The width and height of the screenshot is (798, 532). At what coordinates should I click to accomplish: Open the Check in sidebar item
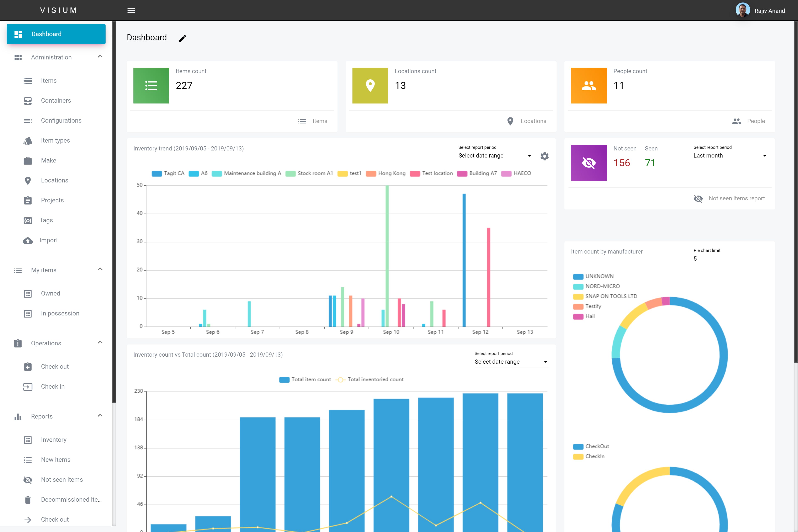tap(53, 387)
